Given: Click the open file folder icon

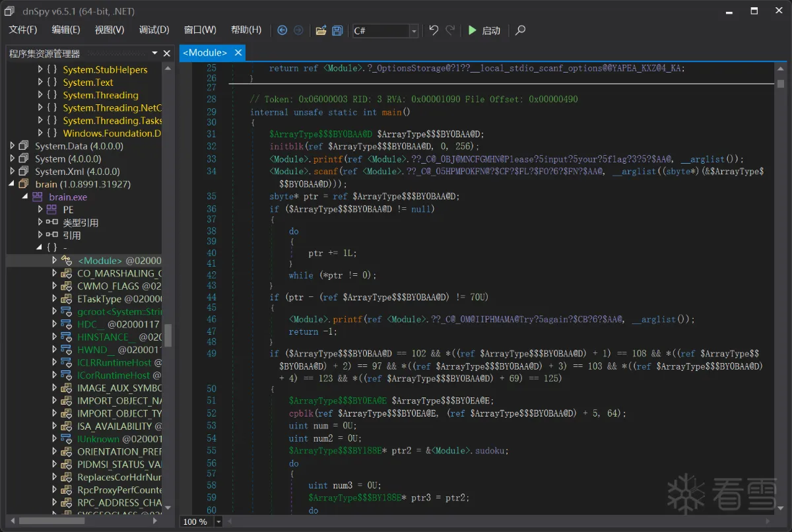Looking at the screenshot, I should (321, 30).
